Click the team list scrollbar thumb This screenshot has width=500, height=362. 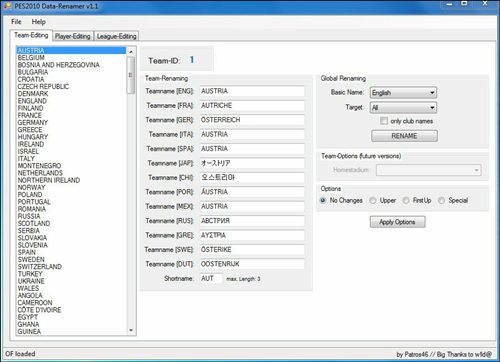131,75
